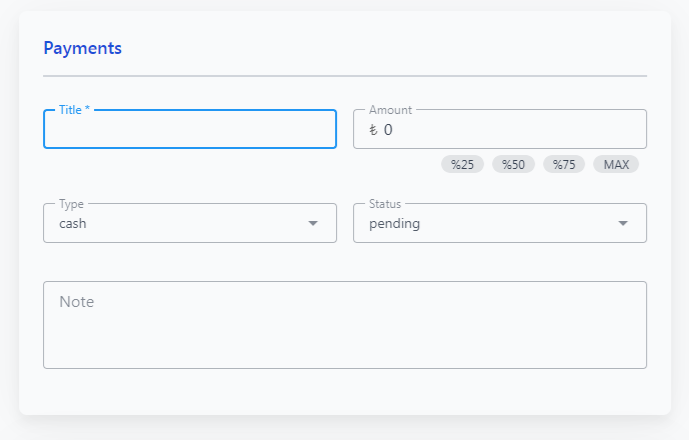Open the Type dropdown showing cash
Viewport: 689px width, 440px height.
(x=190, y=223)
